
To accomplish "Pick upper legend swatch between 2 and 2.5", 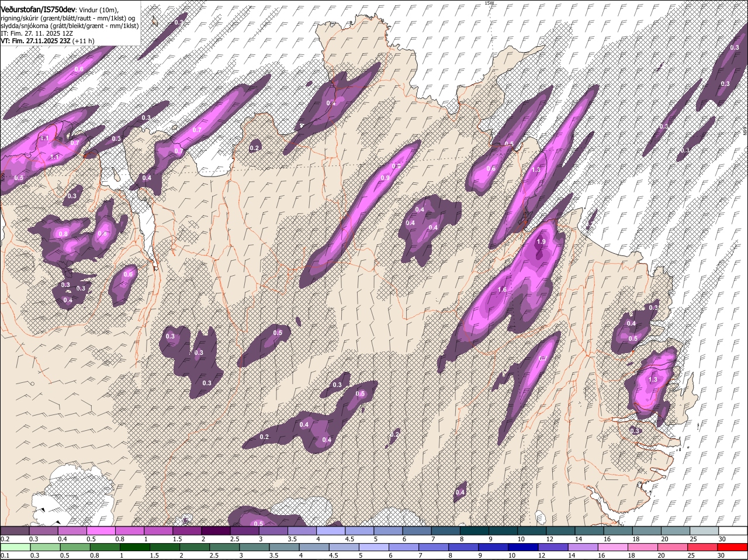I will (215, 531).
